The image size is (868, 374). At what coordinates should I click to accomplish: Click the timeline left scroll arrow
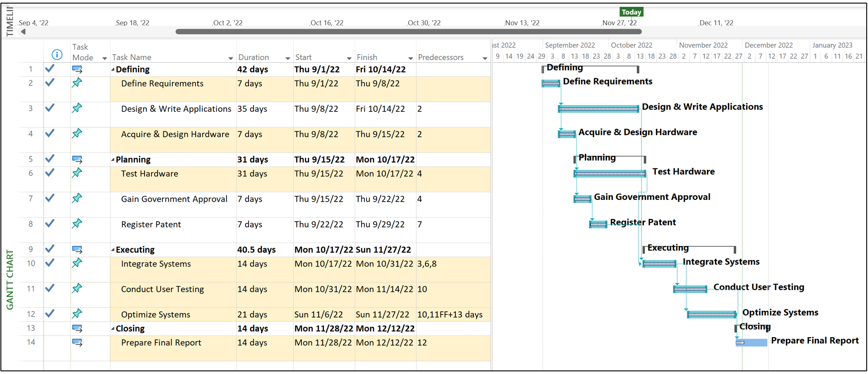[x=23, y=32]
